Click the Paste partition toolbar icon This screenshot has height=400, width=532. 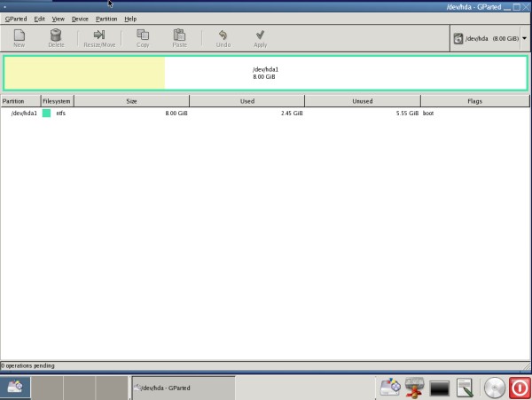(179, 38)
